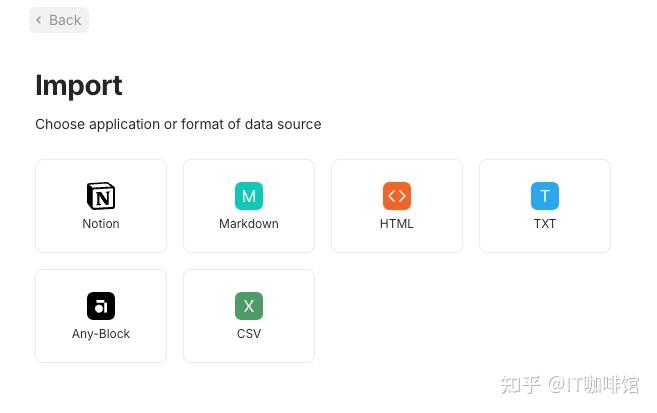The width and height of the screenshot is (657, 413).
Task: Pick the CSV label text
Action: (249, 334)
